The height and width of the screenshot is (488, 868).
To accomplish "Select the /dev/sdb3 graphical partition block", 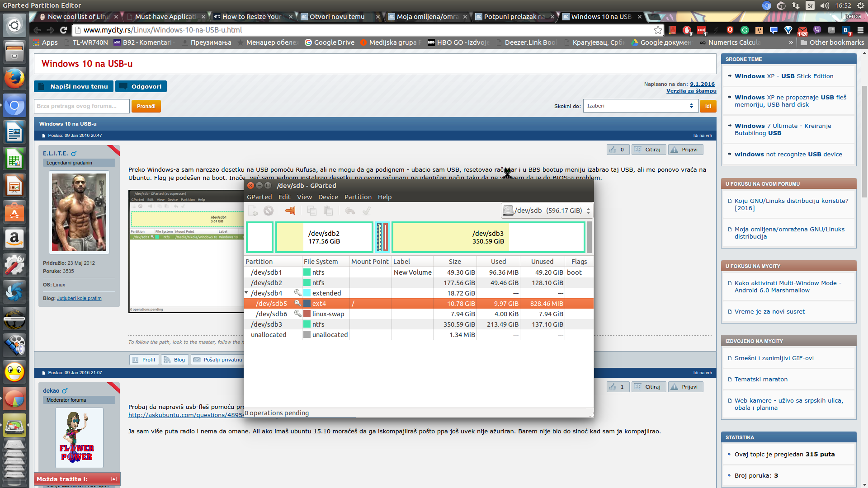I will 488,237.
